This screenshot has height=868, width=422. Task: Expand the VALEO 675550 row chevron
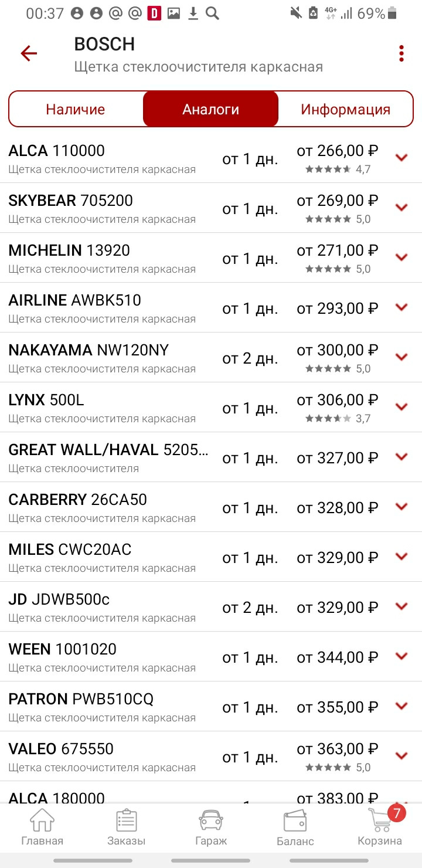pyautogui.click(x=401, y=755)
